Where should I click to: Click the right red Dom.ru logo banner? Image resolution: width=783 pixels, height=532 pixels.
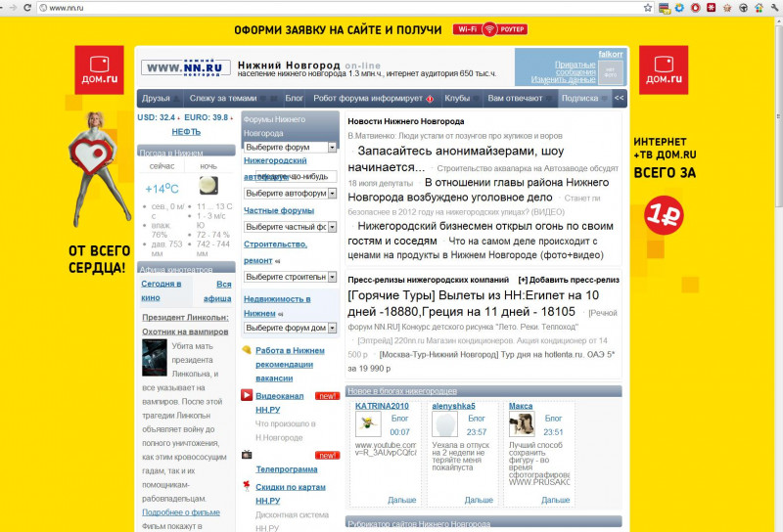(x=664, y=69)
